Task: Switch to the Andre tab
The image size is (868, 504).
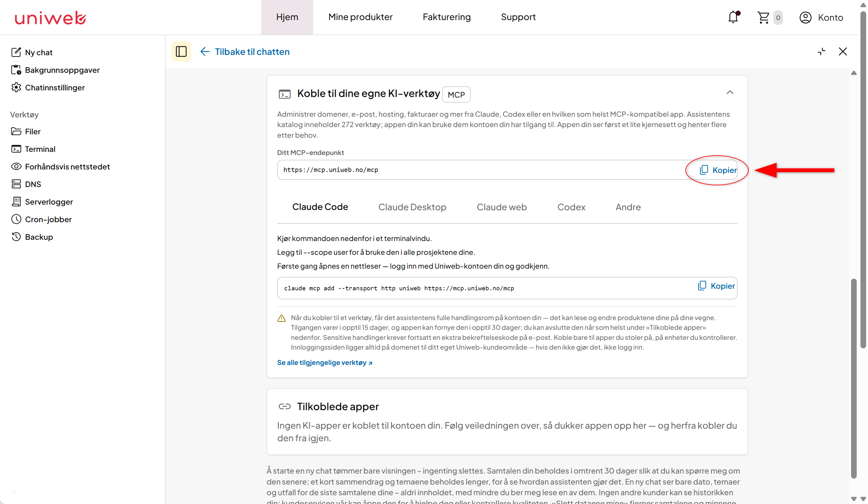Action: (x=628, y=207)
